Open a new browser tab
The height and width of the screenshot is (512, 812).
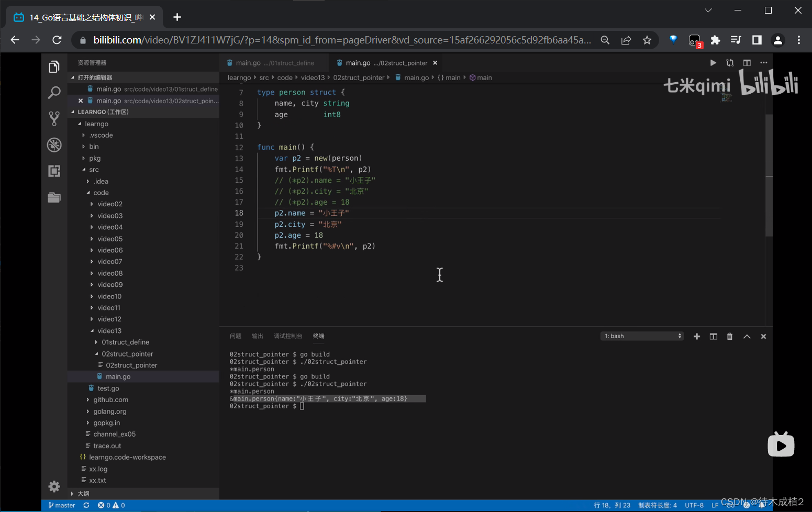pos(177,17)
